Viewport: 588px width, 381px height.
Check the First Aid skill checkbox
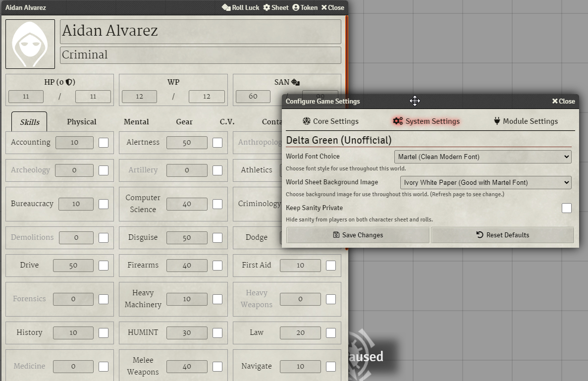tap(331, 266)
